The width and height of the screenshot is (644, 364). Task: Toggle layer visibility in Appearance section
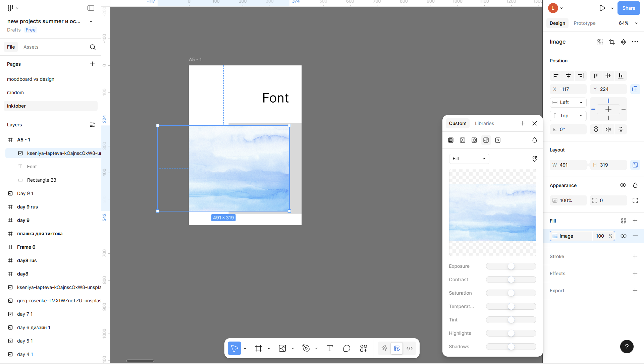(623, 185)
